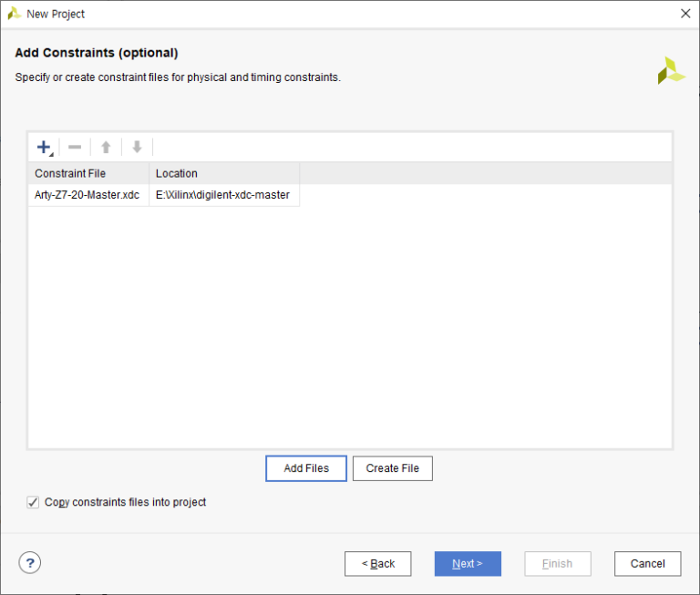Image resolution: width=700 pixels, height=595 pixels.
Task: Click the Finish button
Action: click(x=558, y=564)
